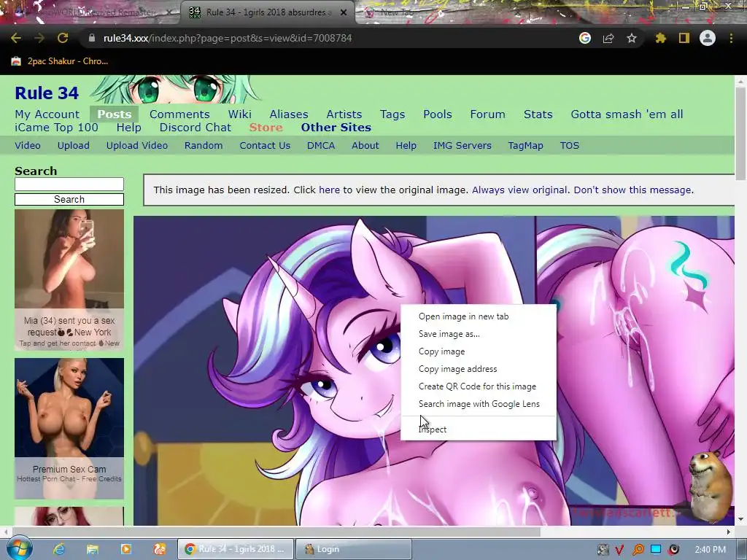Switch to the Login taskbar window
747x560 pixels.
pyautogui.click(x=354, y=549)
